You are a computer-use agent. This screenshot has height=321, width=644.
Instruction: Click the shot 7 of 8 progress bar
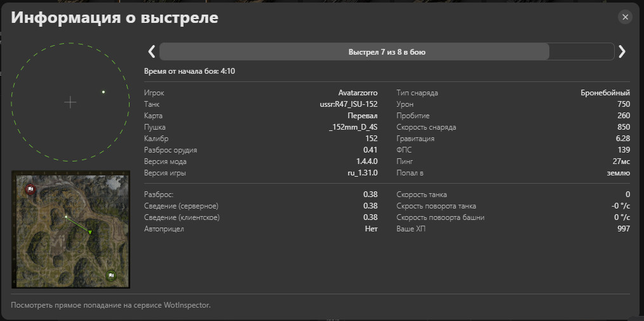click(x=386, y=52)
